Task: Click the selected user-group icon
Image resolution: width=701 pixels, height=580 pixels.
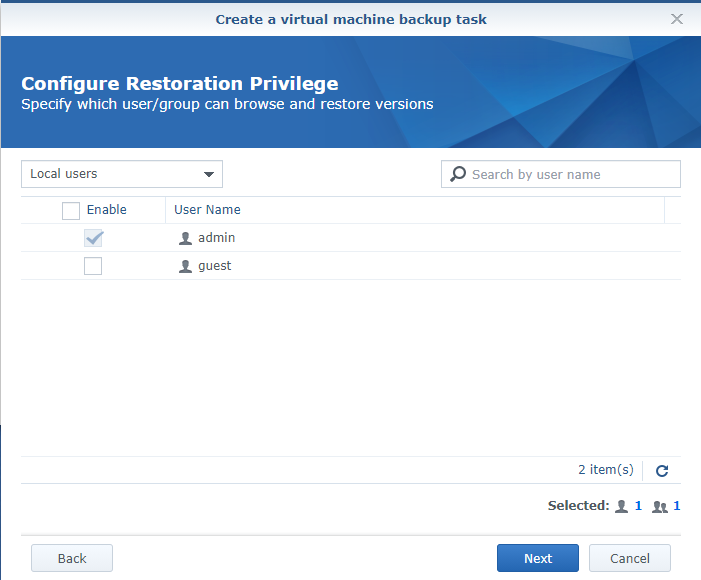Action: click(660, 506)
